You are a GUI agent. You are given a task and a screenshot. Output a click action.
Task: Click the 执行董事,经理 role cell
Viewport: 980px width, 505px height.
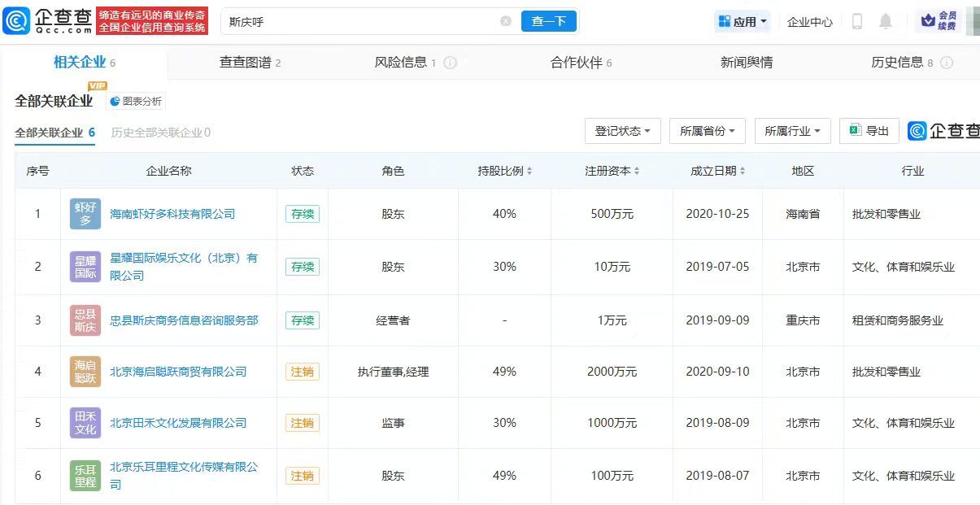click(393, 372)
